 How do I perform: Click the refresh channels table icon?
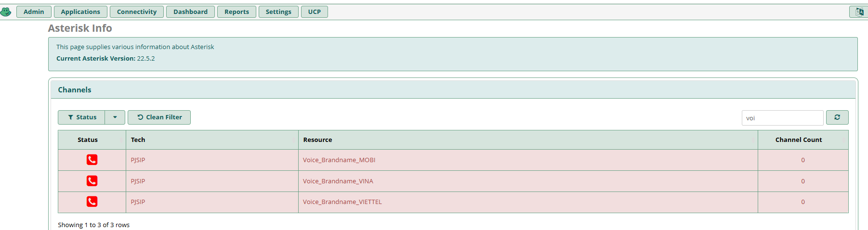837,117
